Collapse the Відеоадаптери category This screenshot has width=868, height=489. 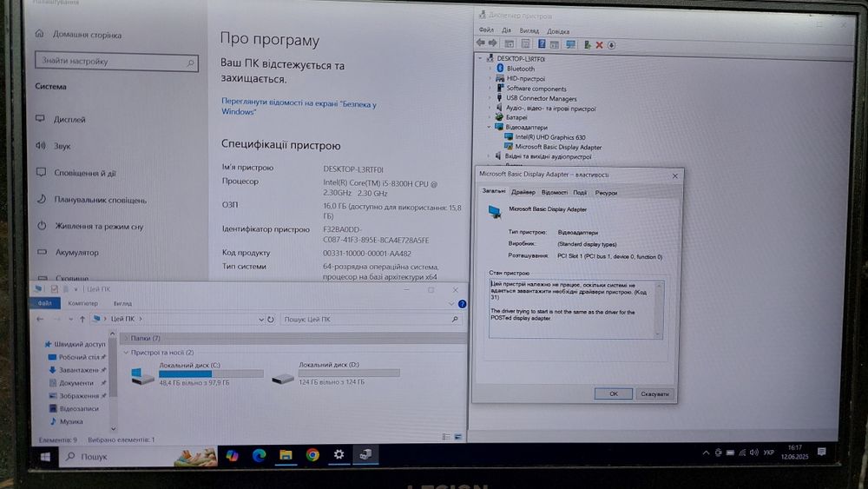coord(489,127)
